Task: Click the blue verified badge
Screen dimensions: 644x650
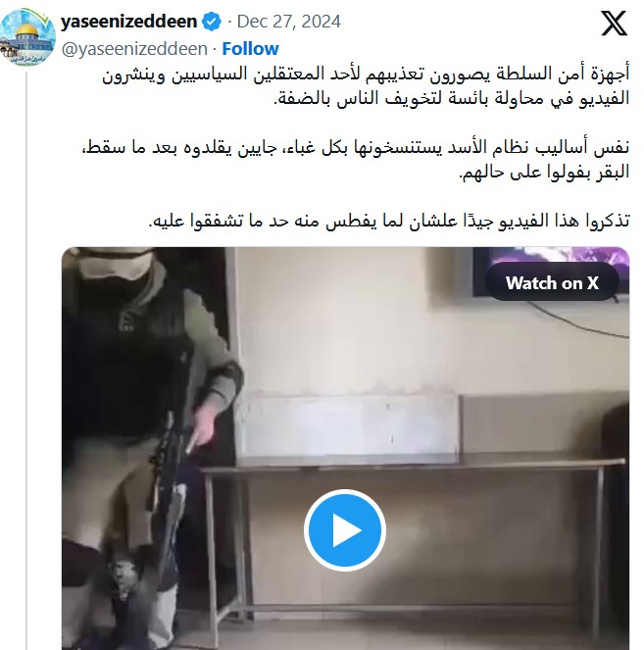Action: pyautogui.click(x=212, y=22)
